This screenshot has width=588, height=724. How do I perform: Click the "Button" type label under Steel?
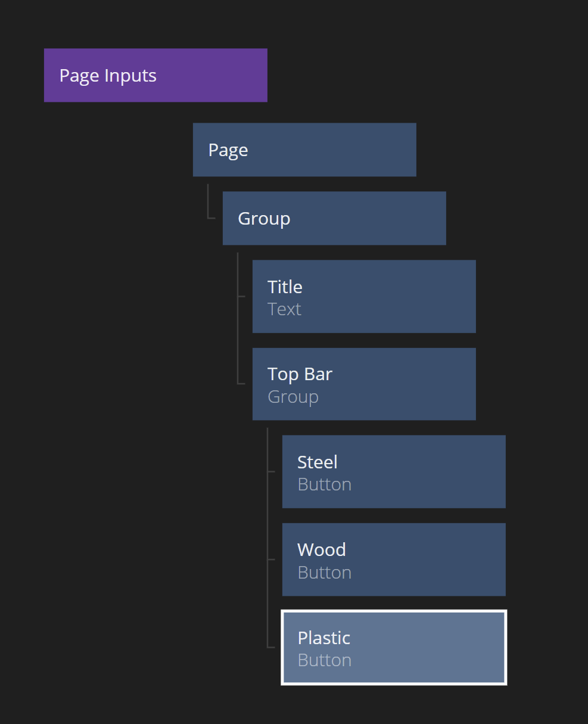click(x=324, y=484)
